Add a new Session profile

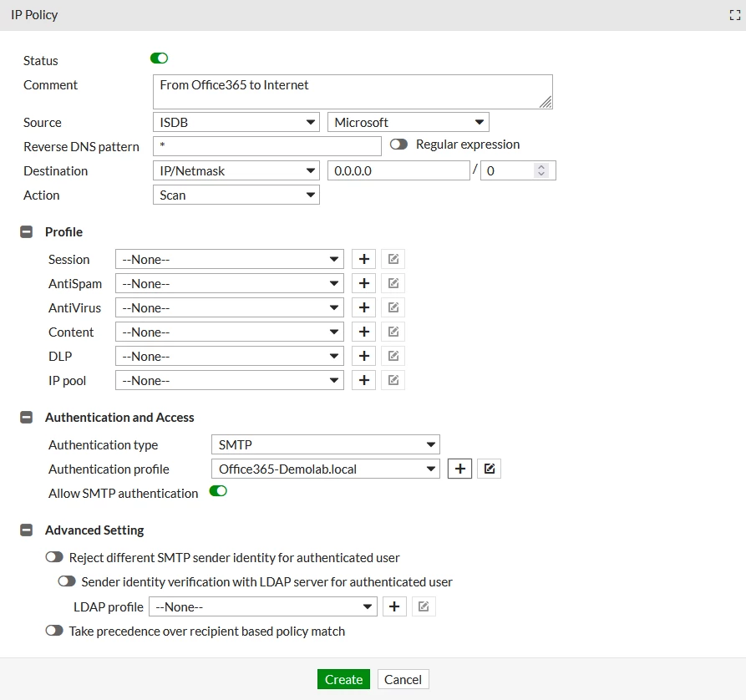[x=364, y=259]
